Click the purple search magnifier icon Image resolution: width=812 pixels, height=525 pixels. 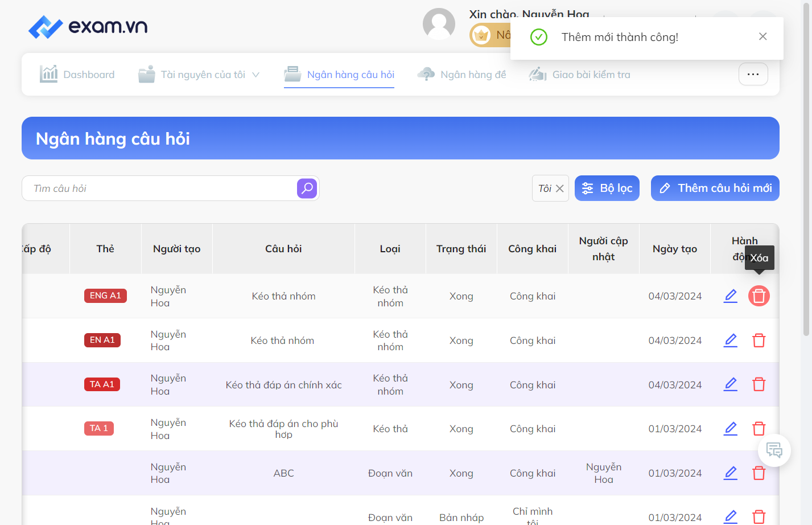click(307, 188)
